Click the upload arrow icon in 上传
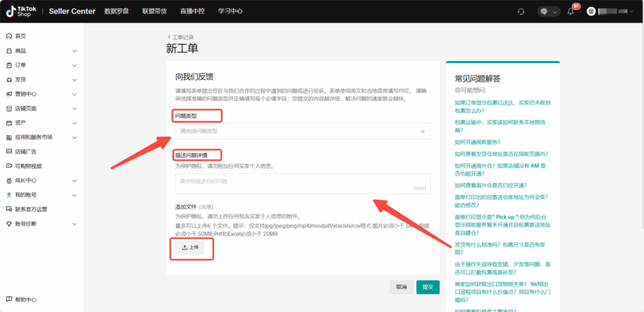 (x=185, y=248)
